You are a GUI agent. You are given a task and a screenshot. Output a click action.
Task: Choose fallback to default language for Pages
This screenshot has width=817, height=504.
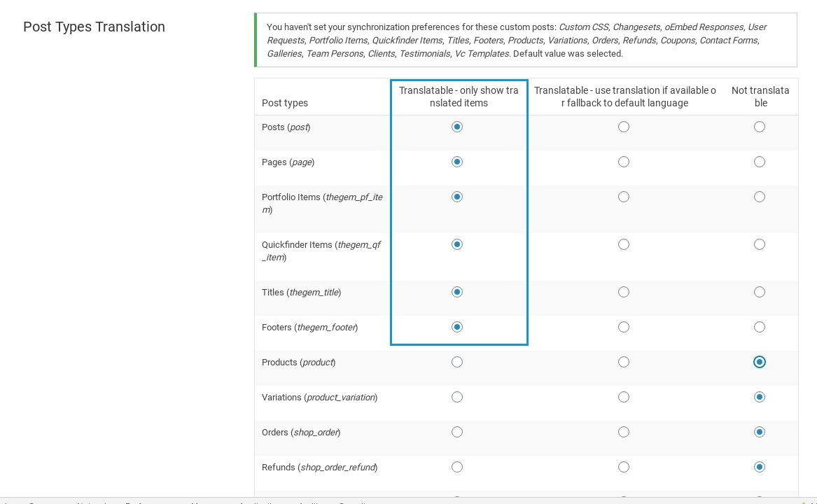(624, 162)
